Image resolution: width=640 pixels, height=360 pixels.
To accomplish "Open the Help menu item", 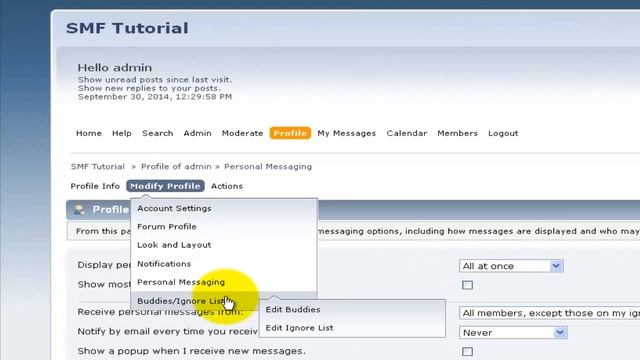I will point(122,133).
